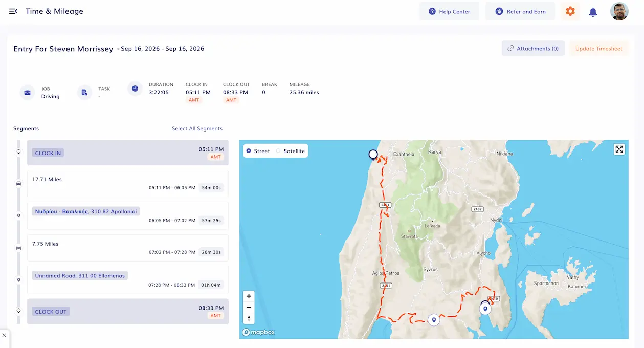Click the Time & Mileage page title
644x348 pixels.
[x=54, y=11]
